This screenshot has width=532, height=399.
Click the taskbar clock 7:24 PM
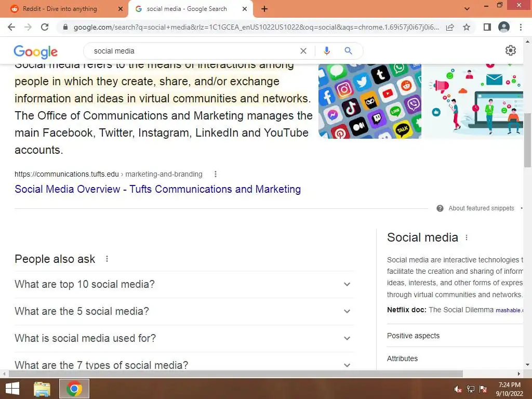(509, 389)
